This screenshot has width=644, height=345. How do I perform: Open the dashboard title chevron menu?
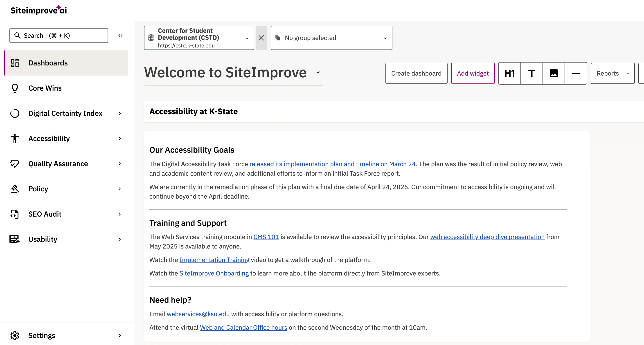(318, 72)
